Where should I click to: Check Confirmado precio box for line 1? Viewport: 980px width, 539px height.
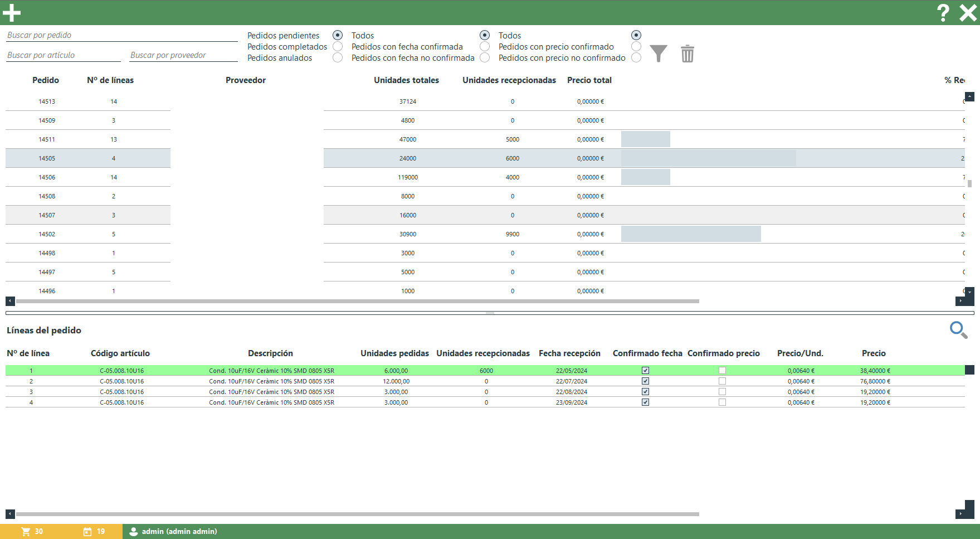722,371
